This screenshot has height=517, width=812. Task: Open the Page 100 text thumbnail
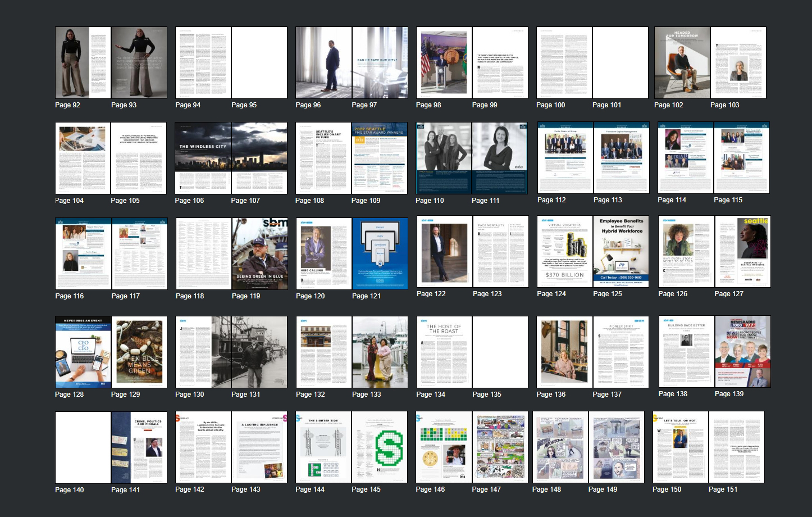coord(564,63)
